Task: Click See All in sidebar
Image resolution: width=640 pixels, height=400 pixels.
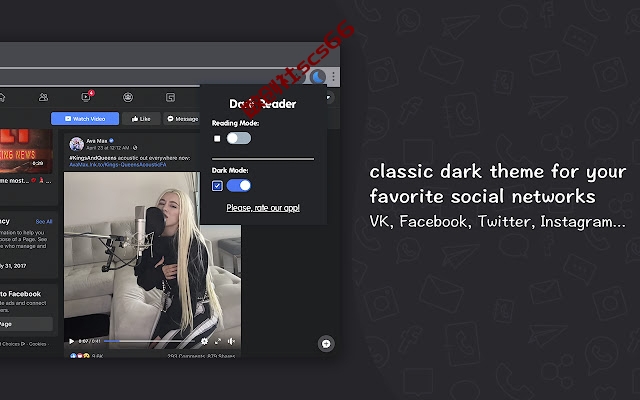Action: [44, 222]
